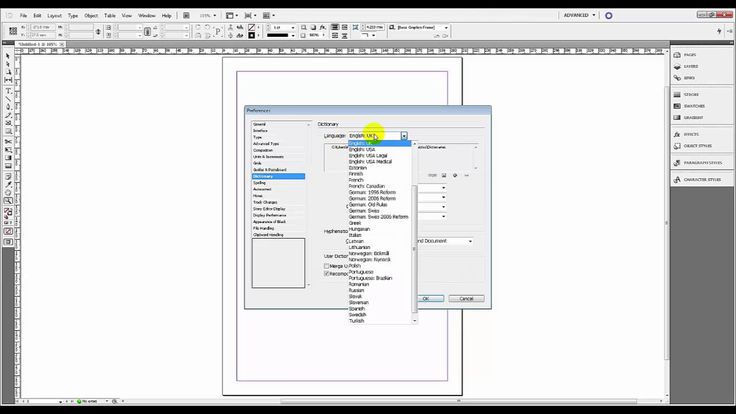Click OK in Preferences dialog
The height and width of the screenshot is (414, 736).
(x=426, y=299)
